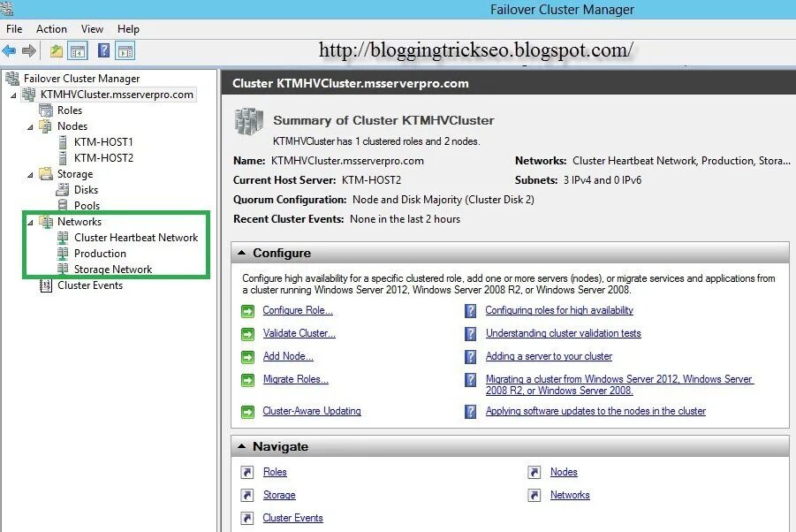
Task: Click the Disks icon in tree
Action: (63, 190)
